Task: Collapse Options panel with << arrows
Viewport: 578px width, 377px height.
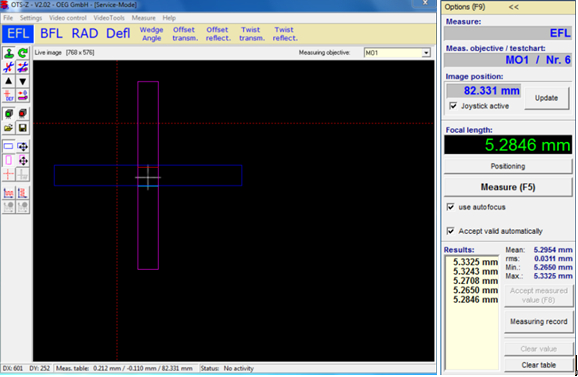Action: 513,7
